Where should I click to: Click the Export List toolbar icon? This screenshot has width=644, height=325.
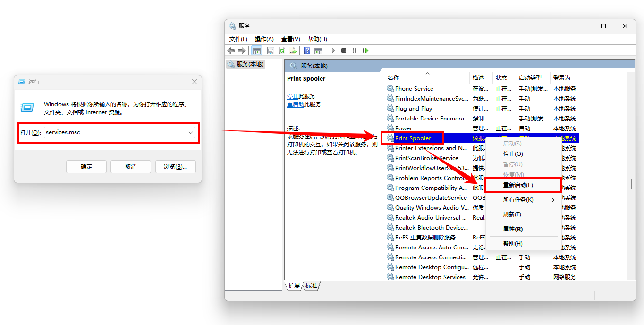[293, 51]
